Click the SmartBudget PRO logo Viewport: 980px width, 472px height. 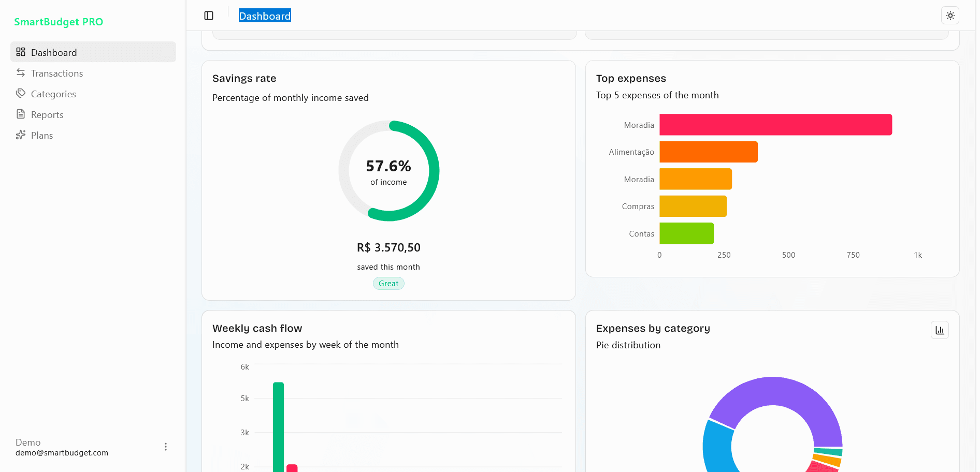pyautogui.click(x=59, y=22)
